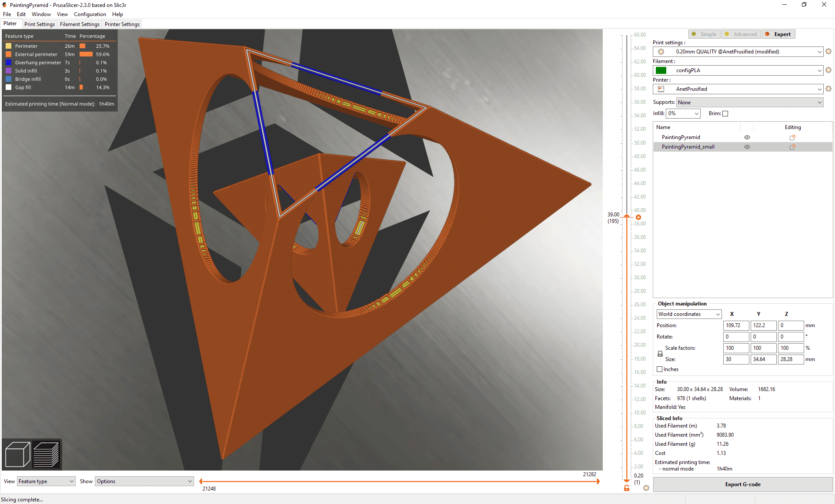This screenshot has width=835, height=504.
Task: Click the Scale factors X input field
Action: point(736,348)
